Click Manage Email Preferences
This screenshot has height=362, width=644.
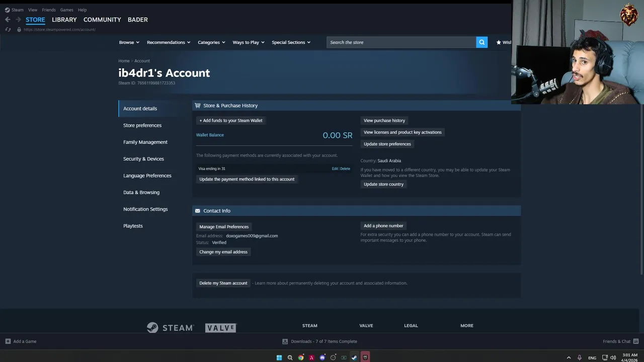click(224, 227)
